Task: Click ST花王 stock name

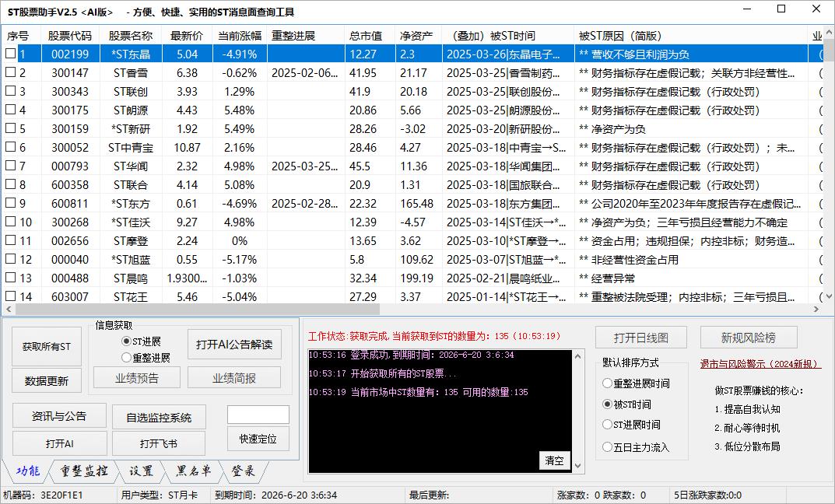Action: 131,296
